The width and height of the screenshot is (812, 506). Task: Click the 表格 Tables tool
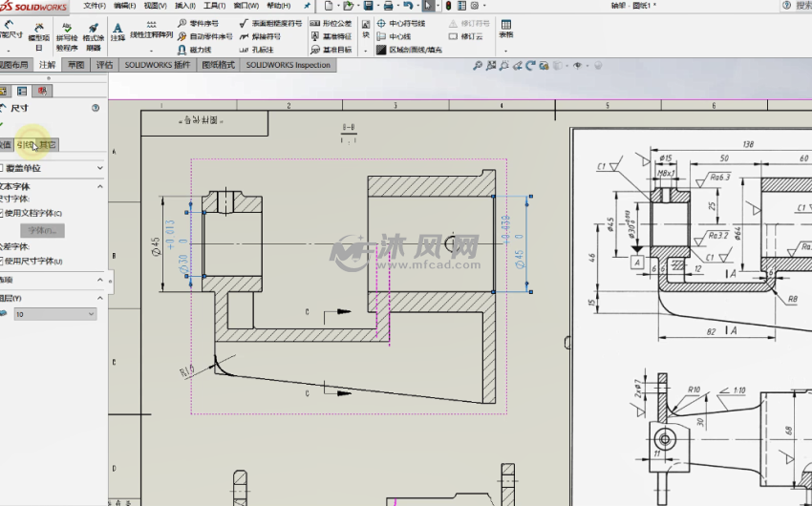click(x=506, y=29)
